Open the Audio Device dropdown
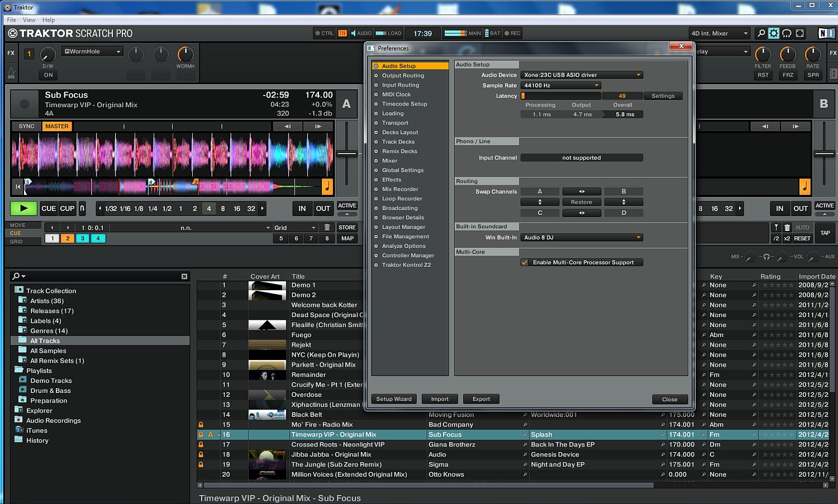Viewport: 838px width, 504px height. tap(582, 75)
